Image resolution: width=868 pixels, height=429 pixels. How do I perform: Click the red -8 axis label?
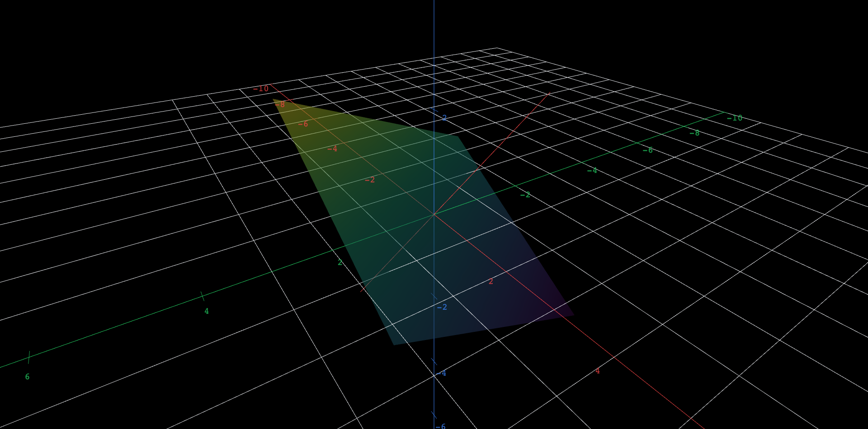click(x=280, y=105)
